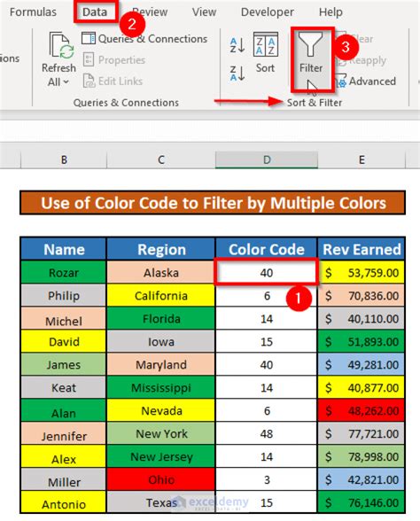Open Advanced filter options
The width and height of the screenshot is (420, 521).
point(366,82)
